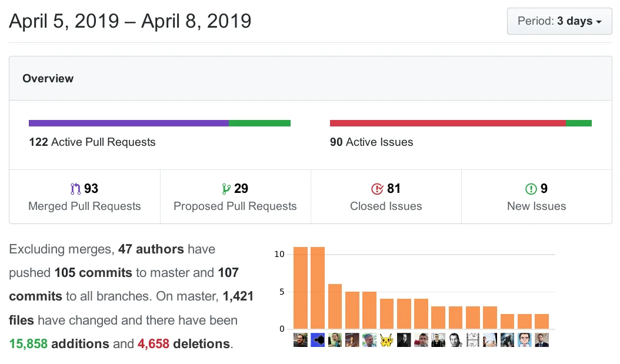Click the red closed issue icon
The image size is (620, 364).
tap(377, 189)
